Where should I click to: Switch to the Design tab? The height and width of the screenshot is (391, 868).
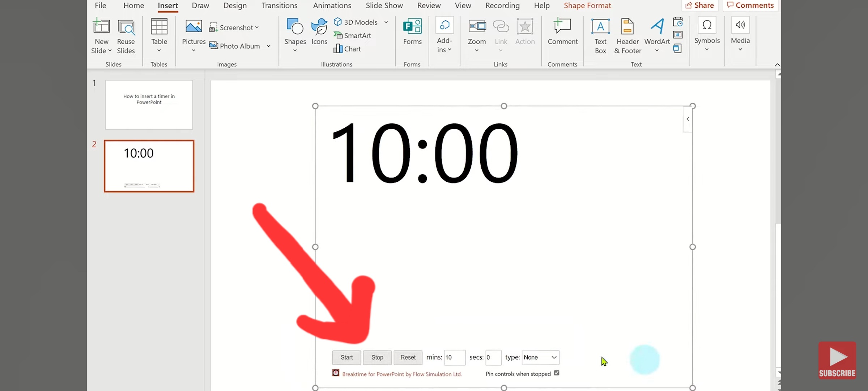pos(235,5)
